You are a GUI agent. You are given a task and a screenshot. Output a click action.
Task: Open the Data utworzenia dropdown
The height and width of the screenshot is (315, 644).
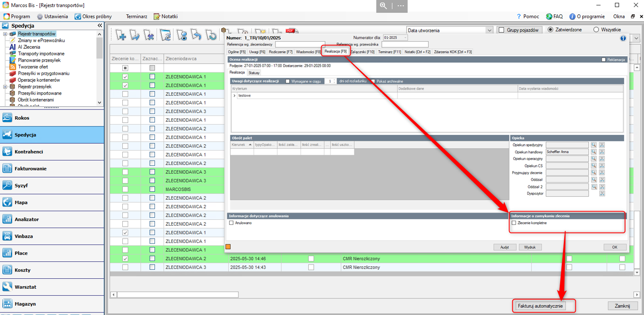(x=489, y=30)
